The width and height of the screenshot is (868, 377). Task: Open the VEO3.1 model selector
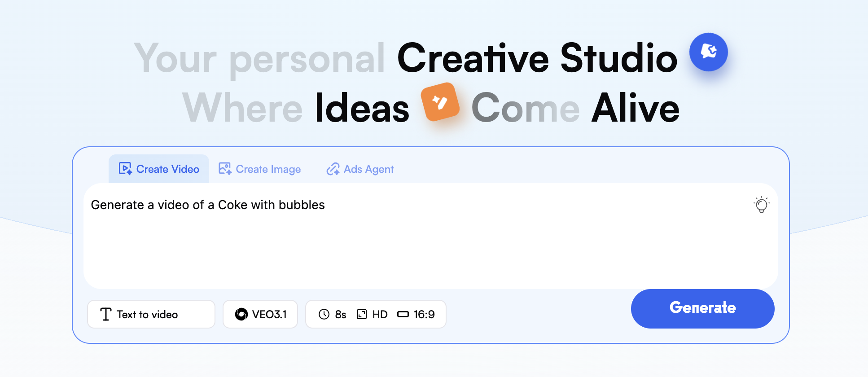[260, 314]
